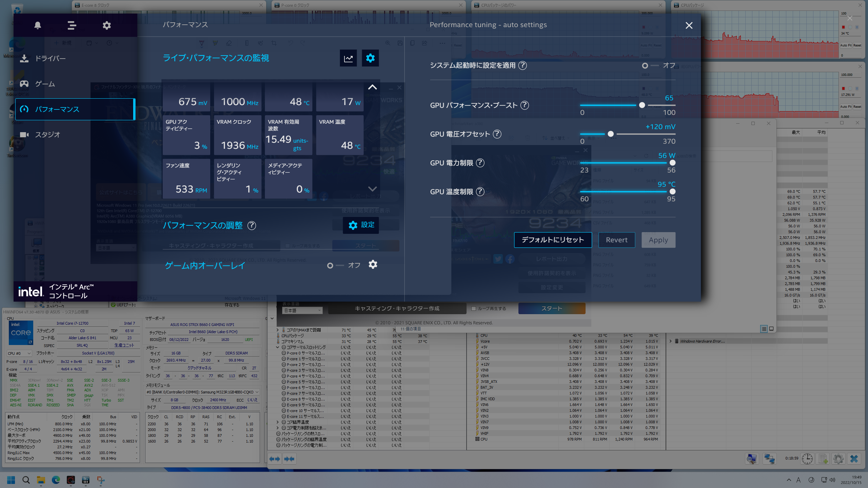Open the Arc Control settings gear in sidebar header

107,25
